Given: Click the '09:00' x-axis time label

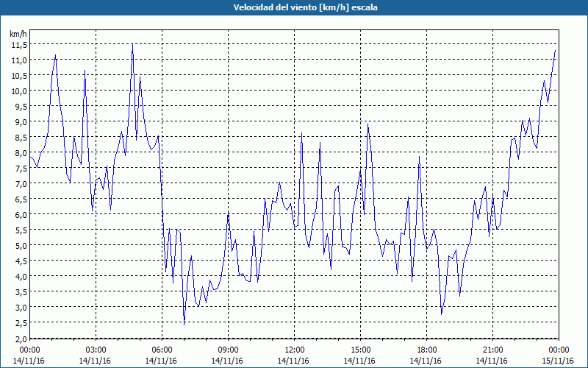Looking at the screenshot, I should (x=228, y=350).
